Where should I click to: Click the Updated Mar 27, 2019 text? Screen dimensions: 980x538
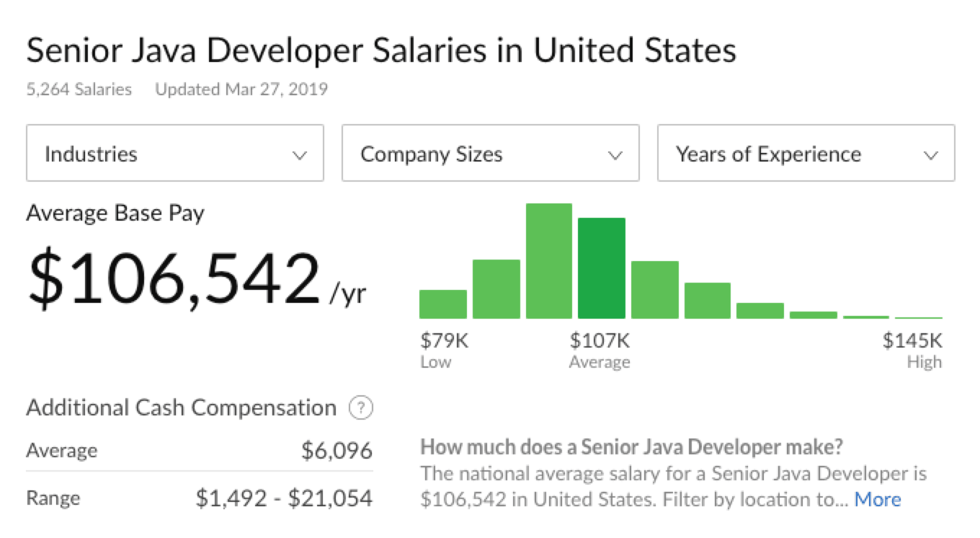(241, 89)
